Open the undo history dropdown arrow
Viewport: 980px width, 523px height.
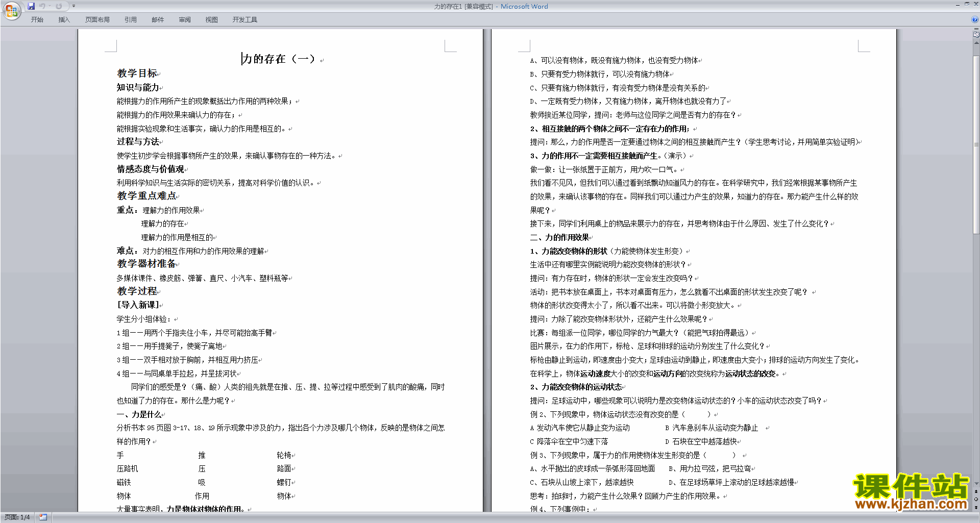pos(50,6)
